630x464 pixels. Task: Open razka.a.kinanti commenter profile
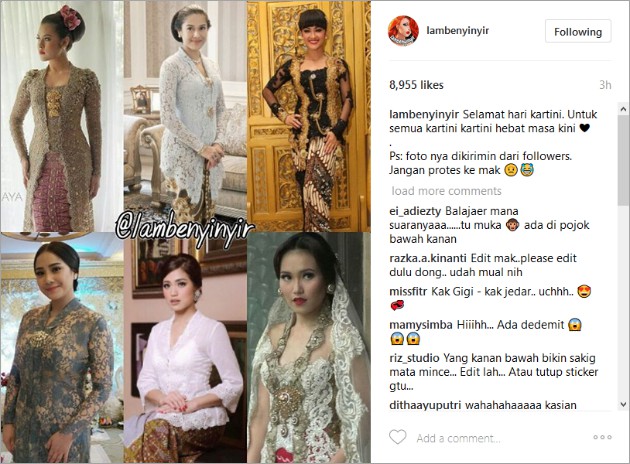pos(428,258)
